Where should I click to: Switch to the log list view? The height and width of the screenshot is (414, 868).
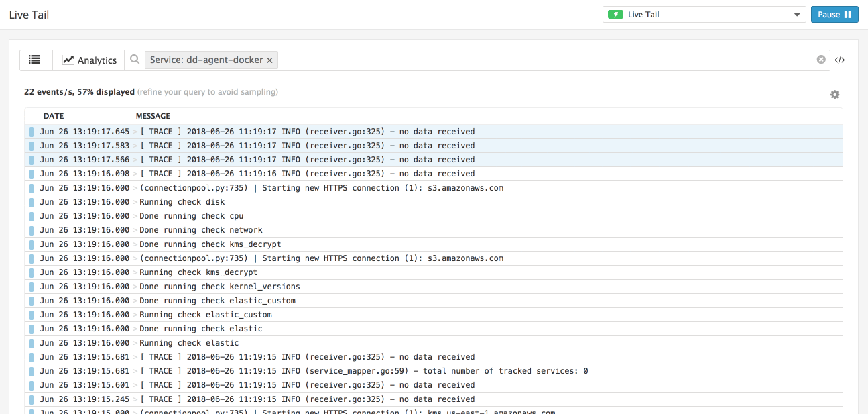point(36,60)
